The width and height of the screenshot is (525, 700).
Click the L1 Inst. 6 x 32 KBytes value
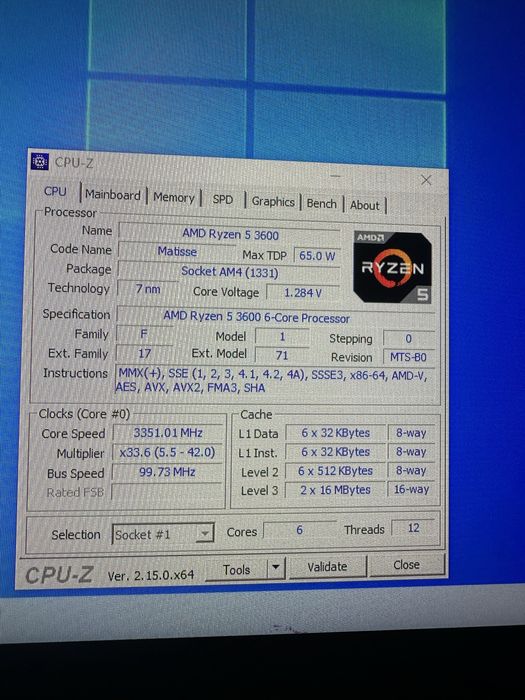[x=335, y=452]
